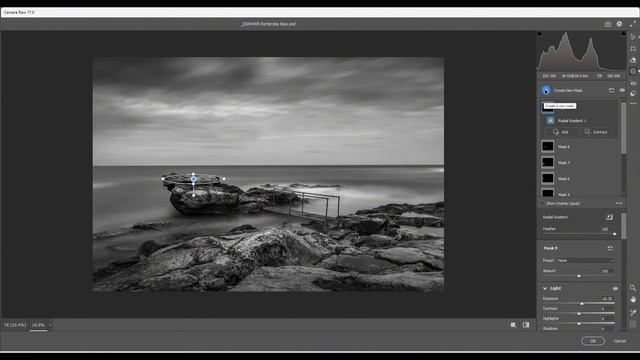Screen dimensions: 640x360
Task: Click the save image download icon
Action: point(608,24)
